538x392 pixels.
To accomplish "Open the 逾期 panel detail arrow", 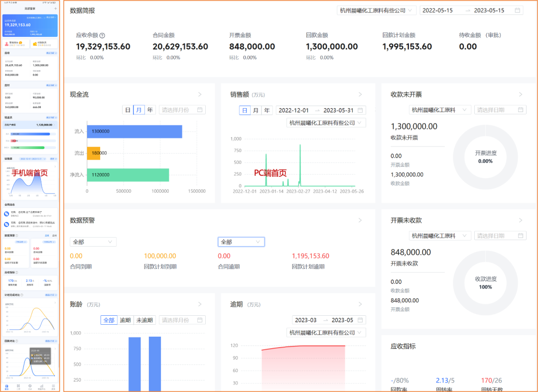I will click(360, 304).
